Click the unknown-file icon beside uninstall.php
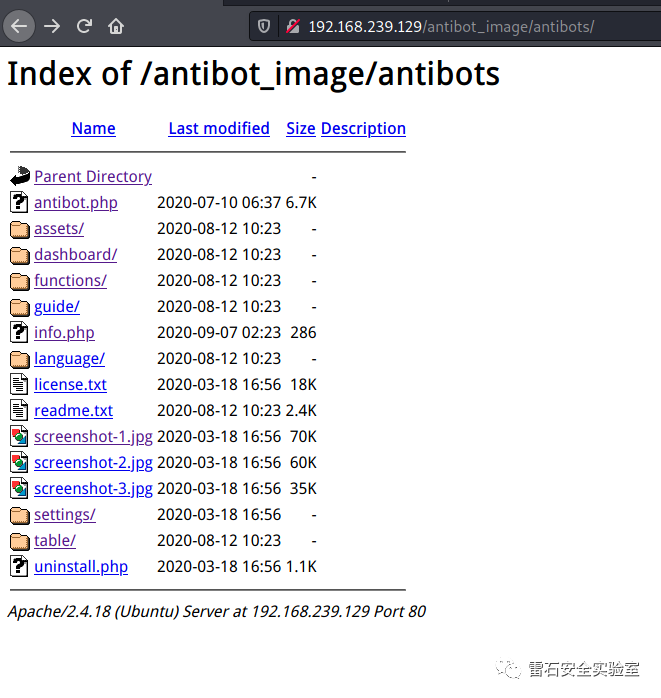Viewport: 661px width, 698px height. [x=19, y=566]
